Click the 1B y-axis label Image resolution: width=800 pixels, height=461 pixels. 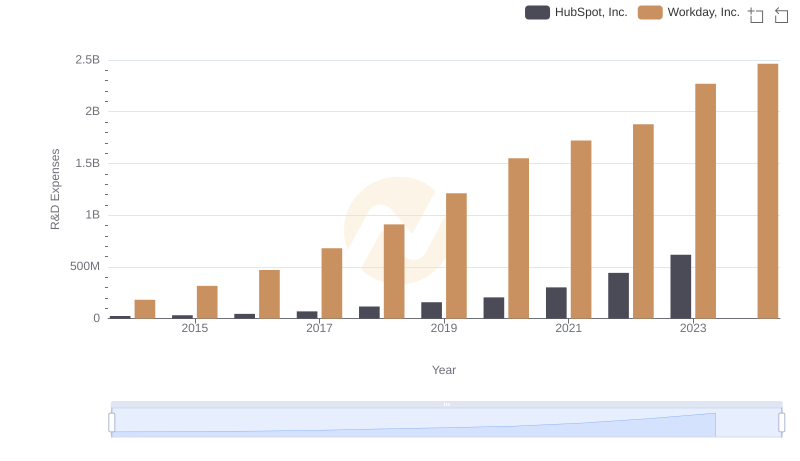92,215
